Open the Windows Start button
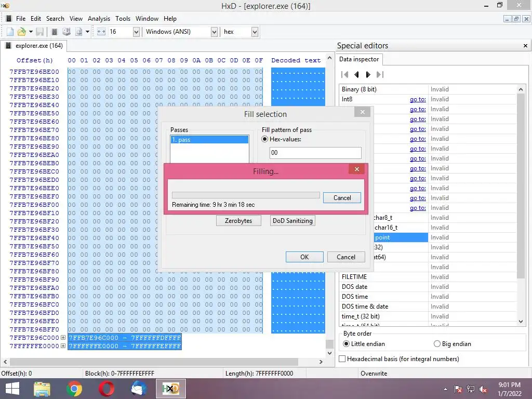 pos(12,389)
